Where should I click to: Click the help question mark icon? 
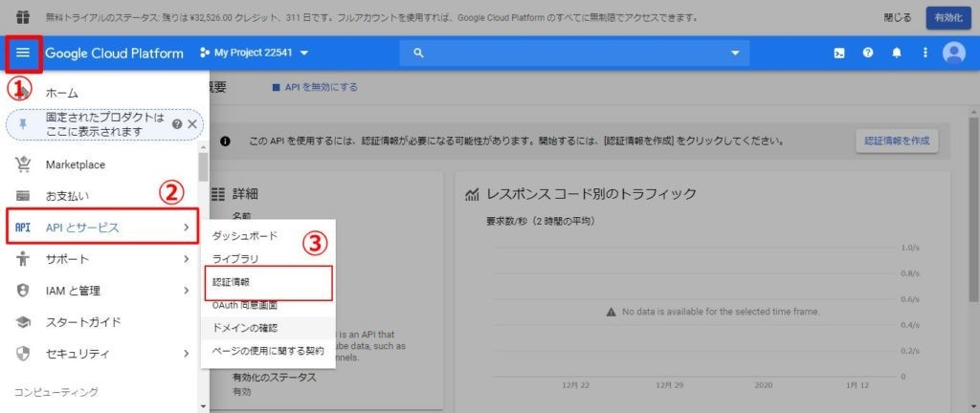[868, 54]
